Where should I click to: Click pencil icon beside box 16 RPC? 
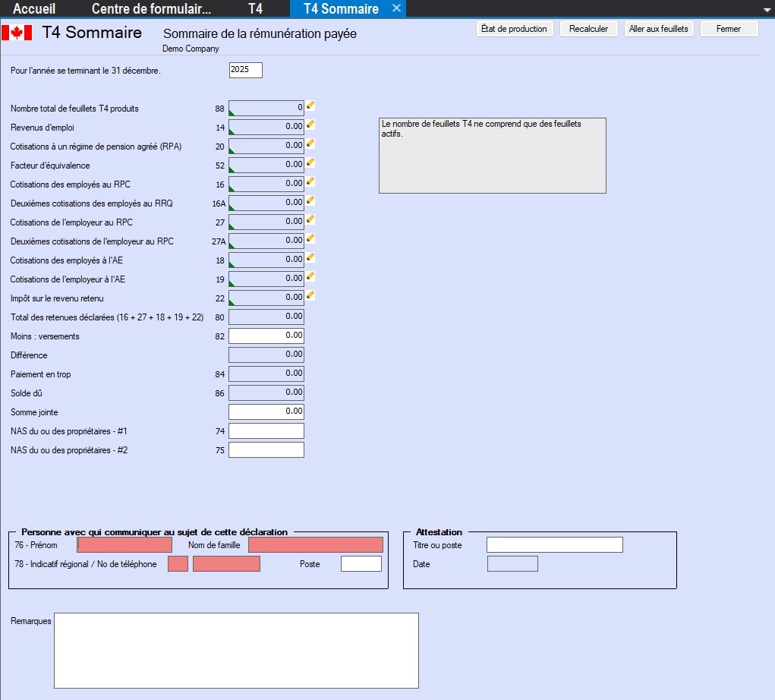pos(310,182)
